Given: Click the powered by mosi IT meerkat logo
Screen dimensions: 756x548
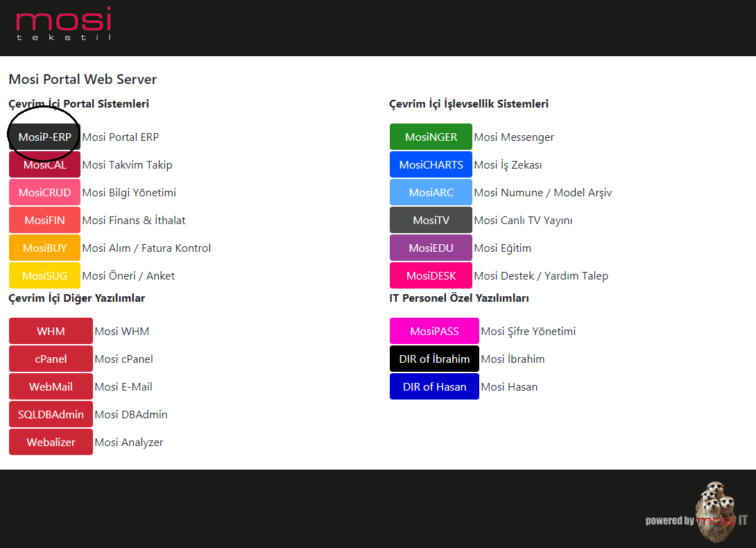Looking at the screenshot, I should (x=696, y=512).
